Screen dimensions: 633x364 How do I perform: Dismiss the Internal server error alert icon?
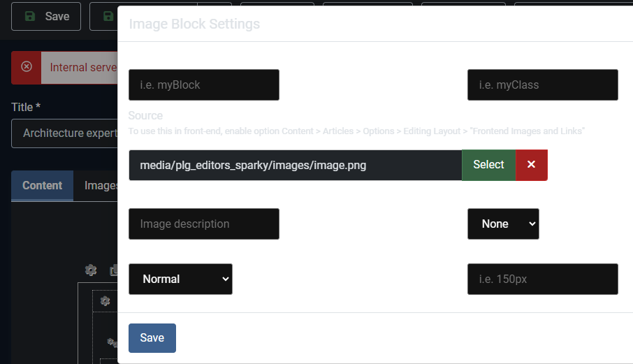[27, 66]
